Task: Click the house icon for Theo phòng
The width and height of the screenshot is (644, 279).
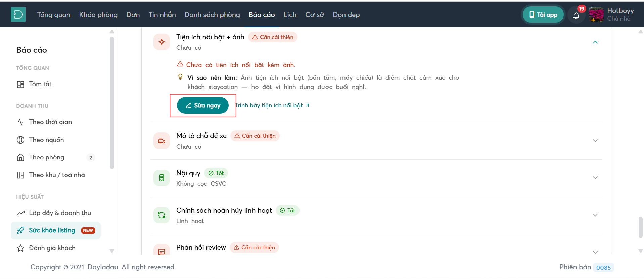Action: coord(20,158)
